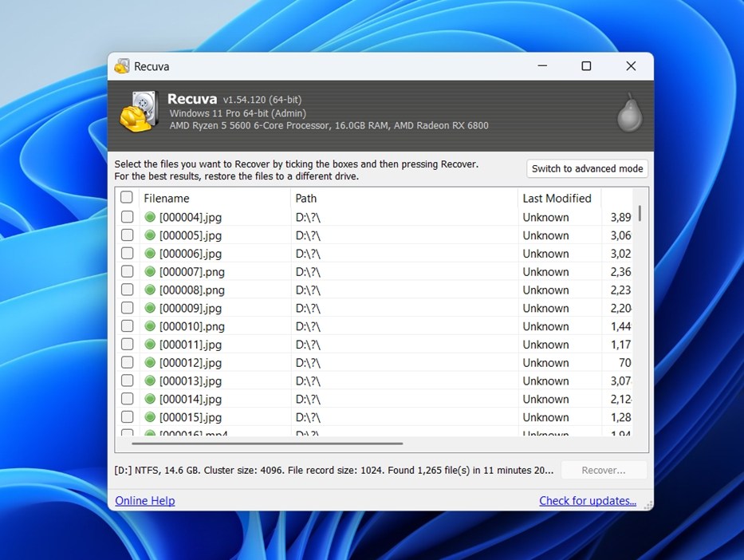Click the Check for updates link
The height and width of the screenshot is (560, 744).
[x=588, y=501]
